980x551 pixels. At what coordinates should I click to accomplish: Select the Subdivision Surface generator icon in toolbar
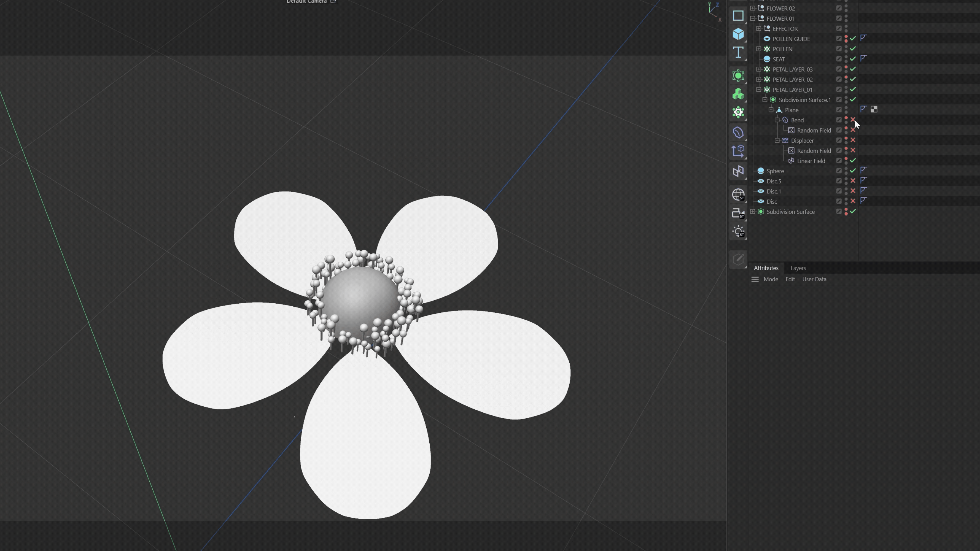tap(738, 75)
